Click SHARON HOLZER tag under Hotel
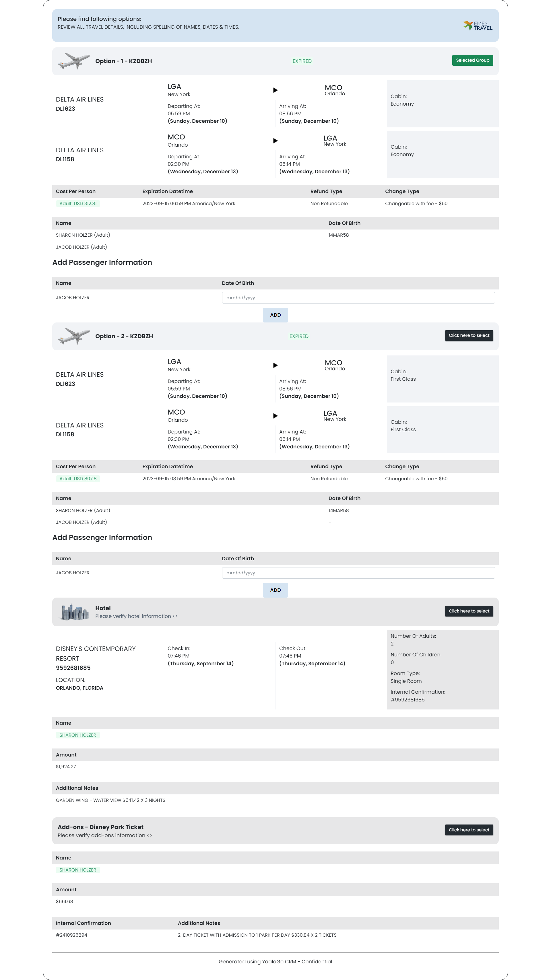Screen dimensions: 551x980 click(77, 735)
